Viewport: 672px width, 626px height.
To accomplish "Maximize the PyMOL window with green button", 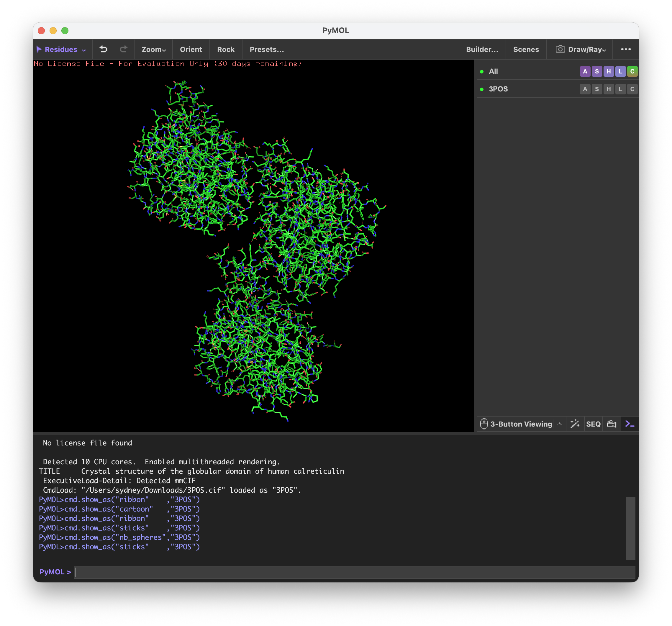I will pyautogui.click(x=65, y=31).
